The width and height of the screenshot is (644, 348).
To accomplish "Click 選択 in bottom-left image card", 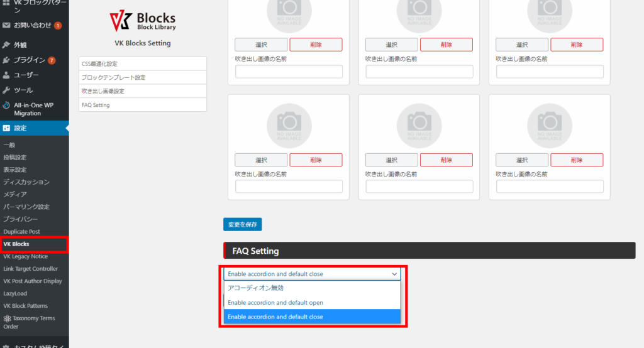I will point(261,160).
